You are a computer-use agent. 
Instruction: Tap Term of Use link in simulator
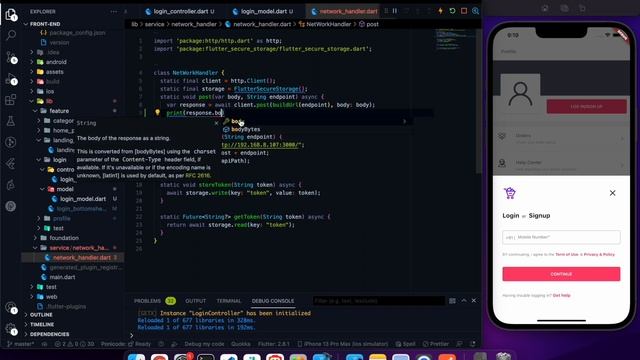[x=567, y=255]
